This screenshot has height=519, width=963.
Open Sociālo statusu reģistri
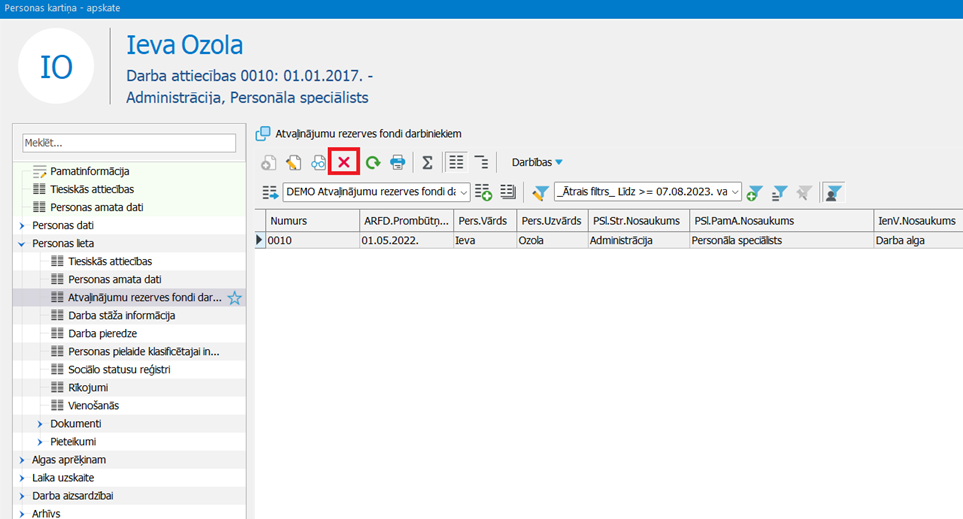[x=119, y=369]
